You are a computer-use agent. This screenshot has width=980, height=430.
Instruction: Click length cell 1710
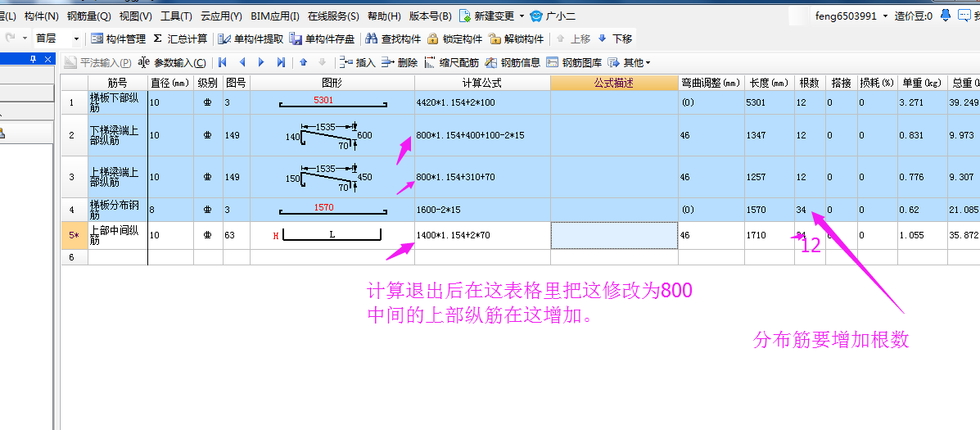770,236
